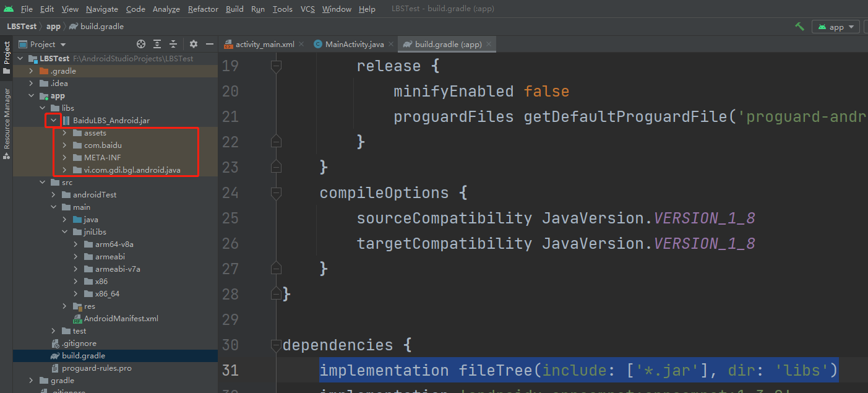The image size is (868, 393).
Task: Click the minifyEnabled text on line 20
Action: tap(453, 92)
